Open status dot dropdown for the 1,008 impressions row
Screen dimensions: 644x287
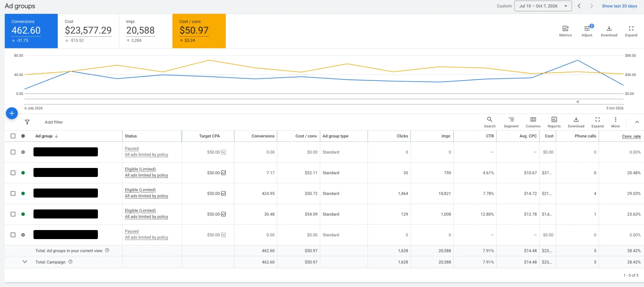pos(23,214)
